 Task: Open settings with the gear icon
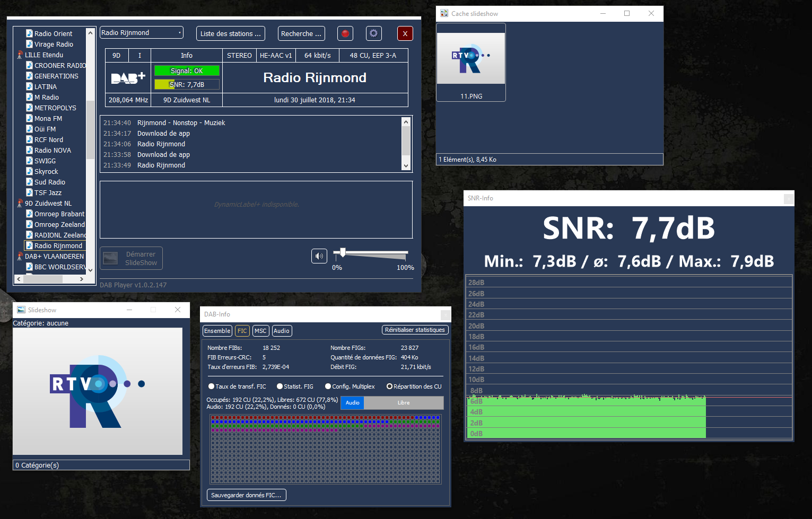374,33
